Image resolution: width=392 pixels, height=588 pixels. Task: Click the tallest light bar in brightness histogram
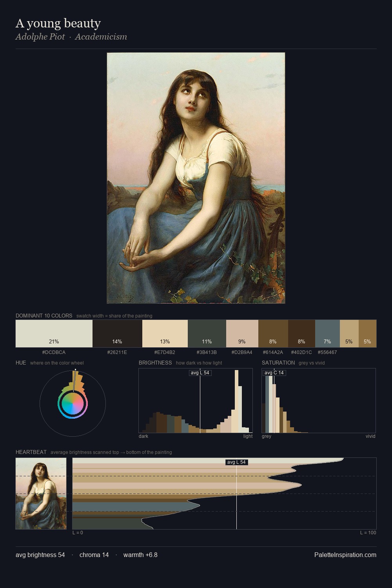click(237, 401)
